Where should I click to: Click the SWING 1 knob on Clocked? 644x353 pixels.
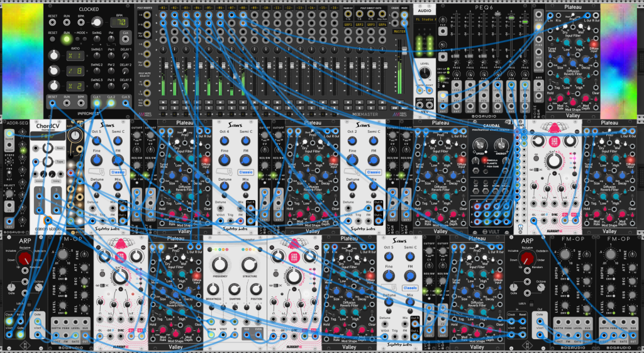click(97, 55)
